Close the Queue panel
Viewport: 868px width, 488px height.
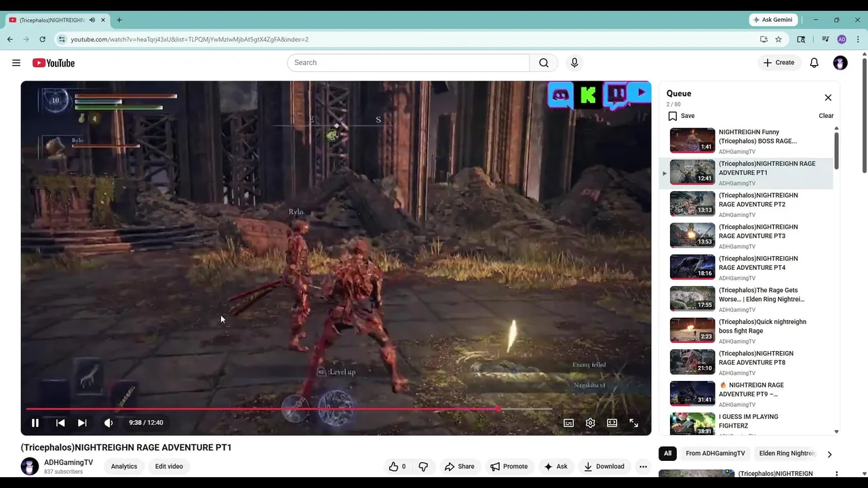pyautogui.click(x=828, y=98)
